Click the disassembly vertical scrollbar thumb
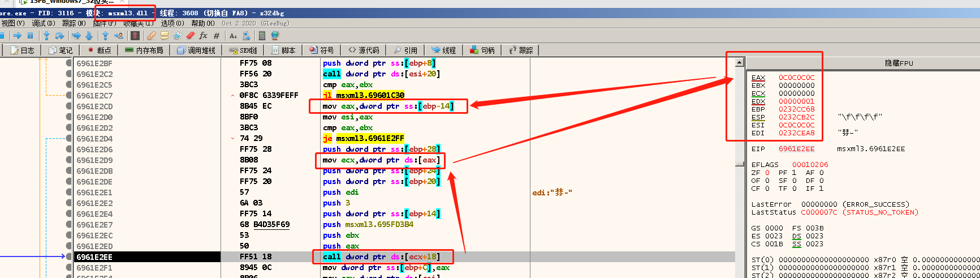 pos(740,164)
